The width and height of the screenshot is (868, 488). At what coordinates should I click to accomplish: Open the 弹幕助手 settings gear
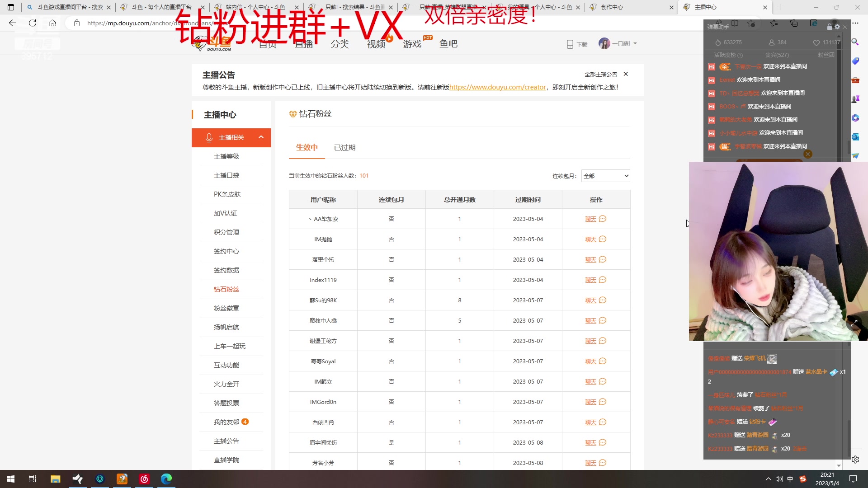coord(838,27)
